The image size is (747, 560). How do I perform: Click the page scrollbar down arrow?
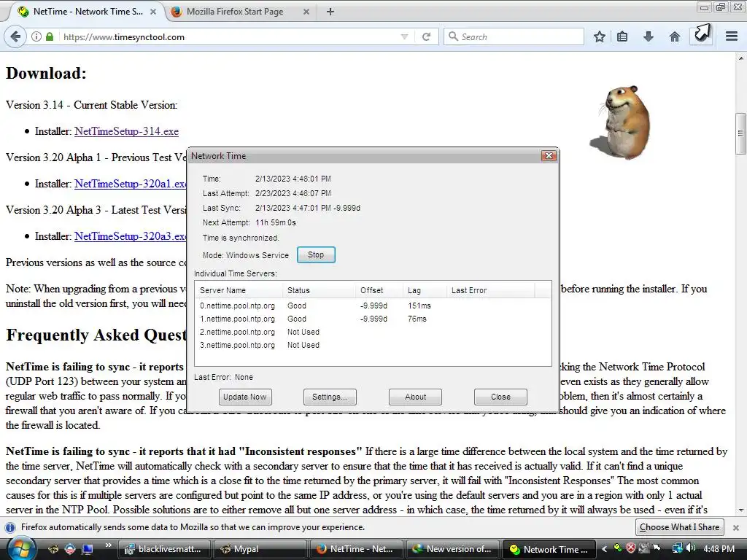click(741, 510)
